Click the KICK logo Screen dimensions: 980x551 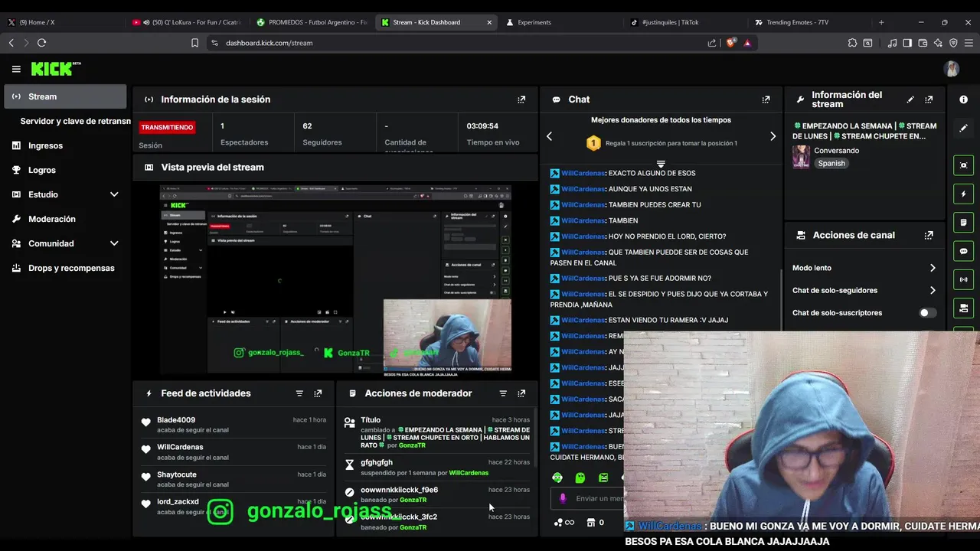[x=56, y=69]
